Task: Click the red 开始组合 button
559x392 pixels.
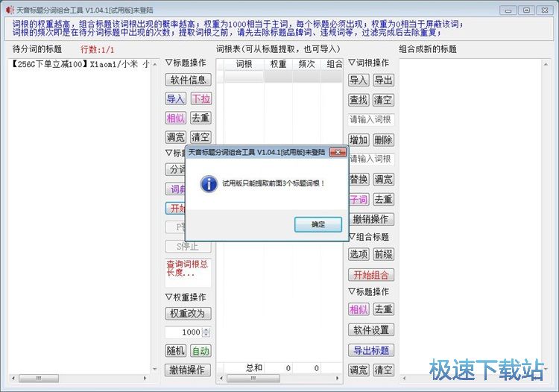Action: (371, 275)
